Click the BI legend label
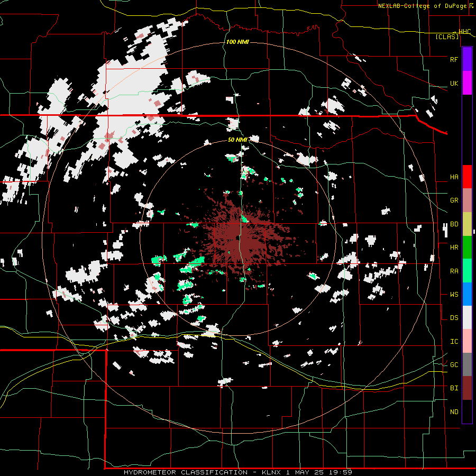Viewport: 476px width, 476px height. pyautogui.click(x=454, y=388)
